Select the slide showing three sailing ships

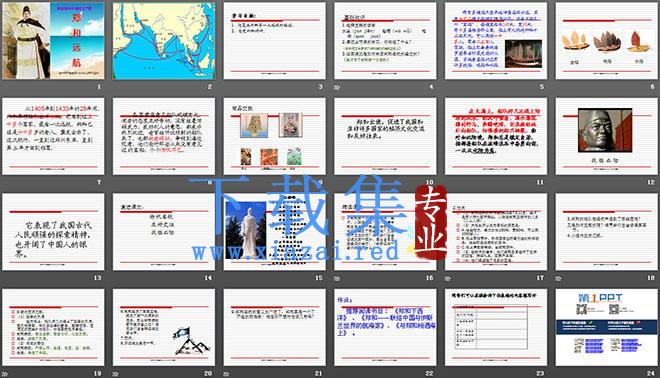coord(607,41)
